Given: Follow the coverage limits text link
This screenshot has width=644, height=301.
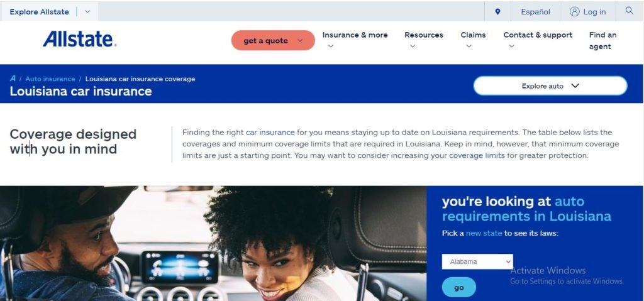Looking at the screenshot, I should [x=477, y=156].
